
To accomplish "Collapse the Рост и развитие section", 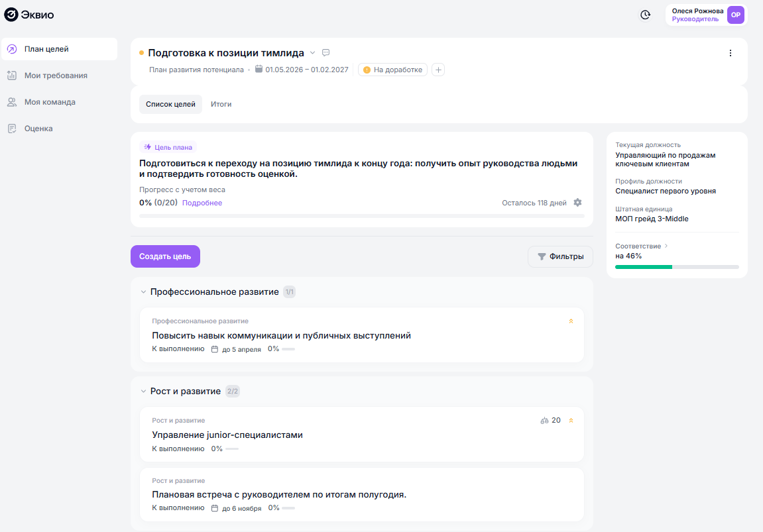I will click(143, 391).
